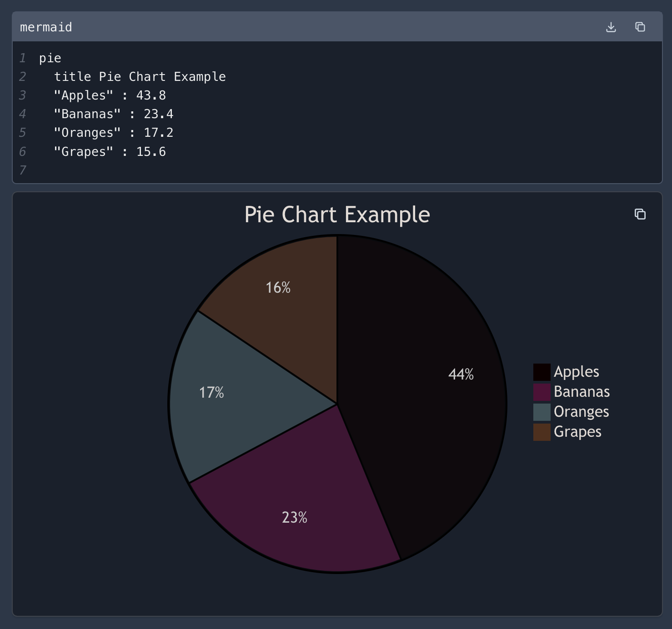Select the Grapes legend color swatch
672x629 pixels.
click(x=542, y=432)
